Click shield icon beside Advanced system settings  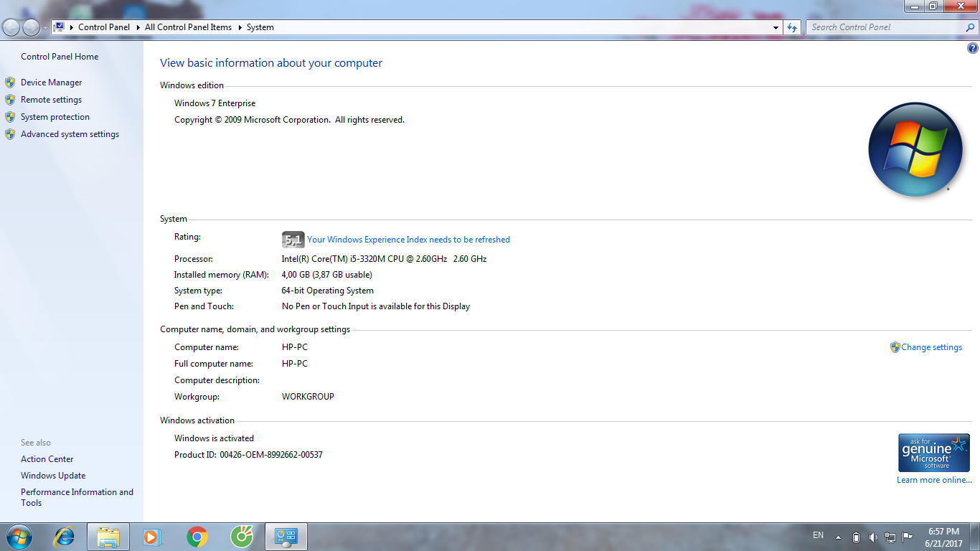pos(10,134)
